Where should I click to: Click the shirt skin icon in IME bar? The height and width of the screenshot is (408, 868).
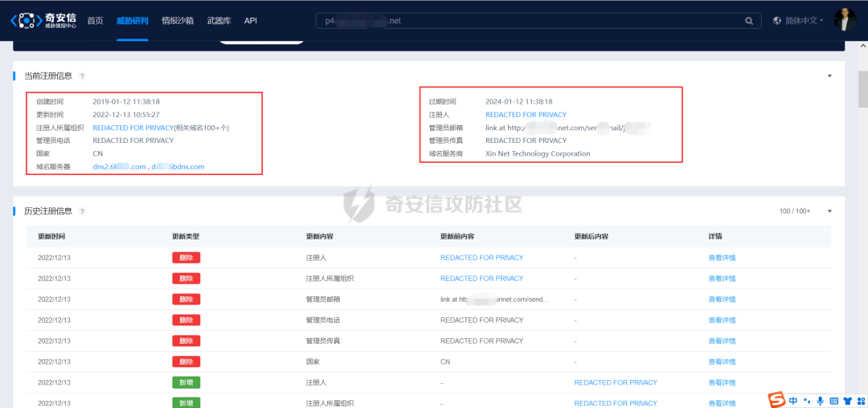coord(847,400)
